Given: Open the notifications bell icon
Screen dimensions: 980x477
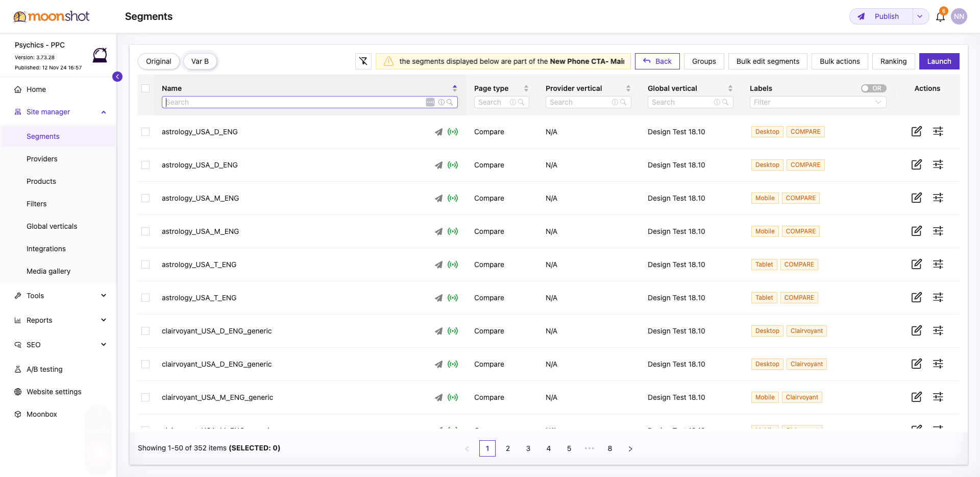Looking at the screenshot, I should click(940, 17).
